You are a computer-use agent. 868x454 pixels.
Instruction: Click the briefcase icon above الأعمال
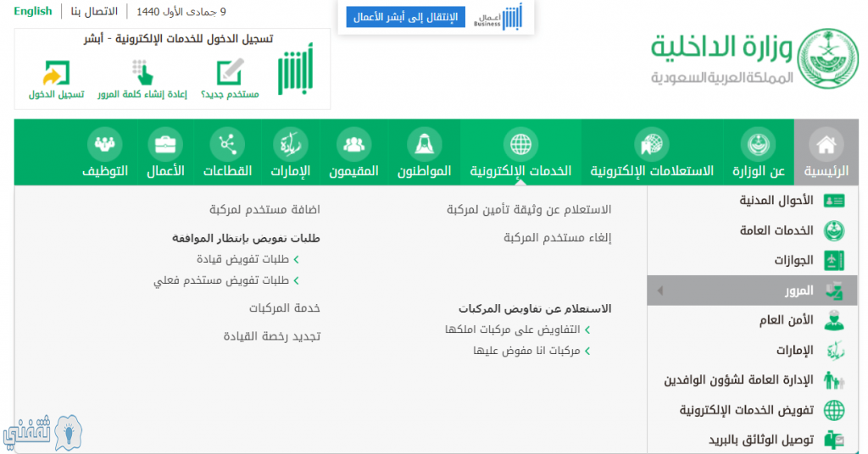pyautogui.click(x=165, y=144)
